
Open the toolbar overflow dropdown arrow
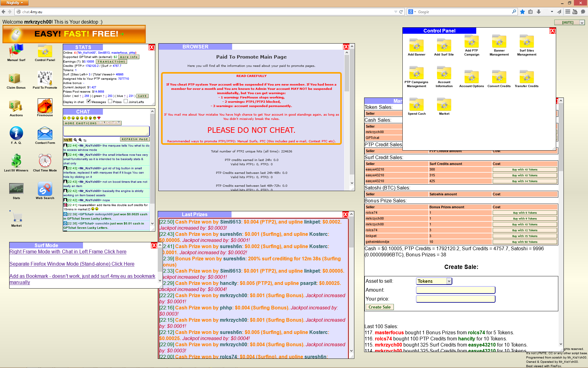click(x=552, y=12)
